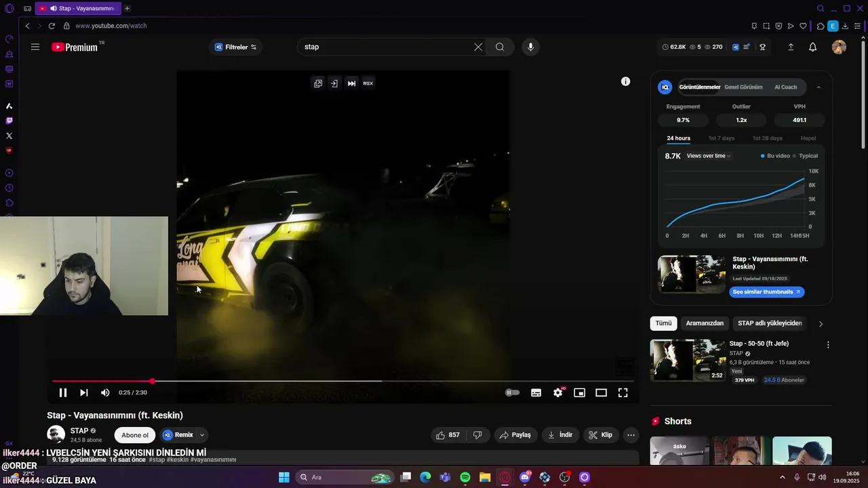Viewport: 868px width, 488px height.
Task: Open the STAP channel avatar
Action: click(x=56, y=434)
